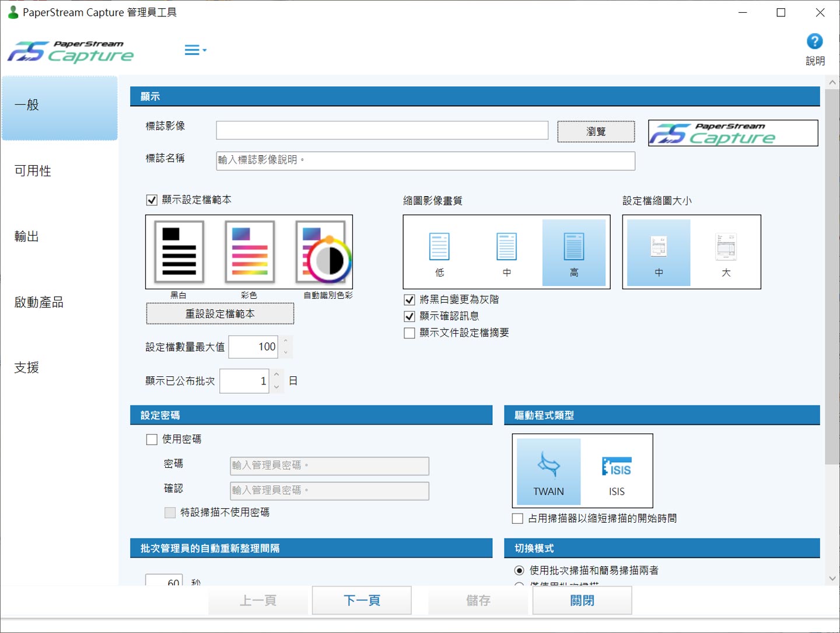Enable 顯示文件設定檔摘要 checkbox
840x633 pixels.
click(x=409, y=333)
